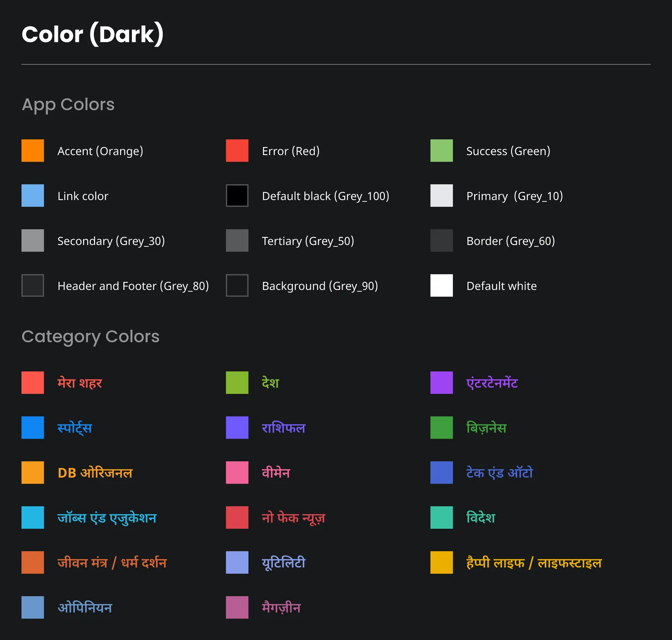672x640 pixels.
Task: Click the Primary (Grey_10) label
Action: (x=514, y=196)
